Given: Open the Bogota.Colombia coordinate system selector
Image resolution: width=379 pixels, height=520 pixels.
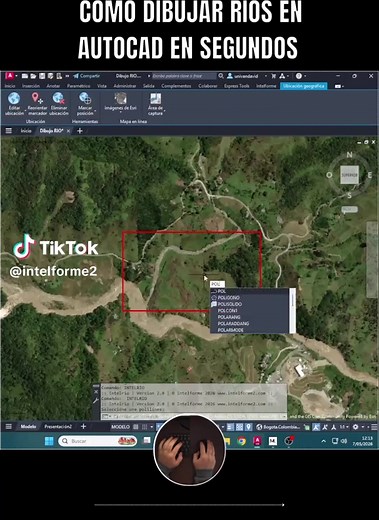Looking at the screenshot, I should [x=278, y=427].
